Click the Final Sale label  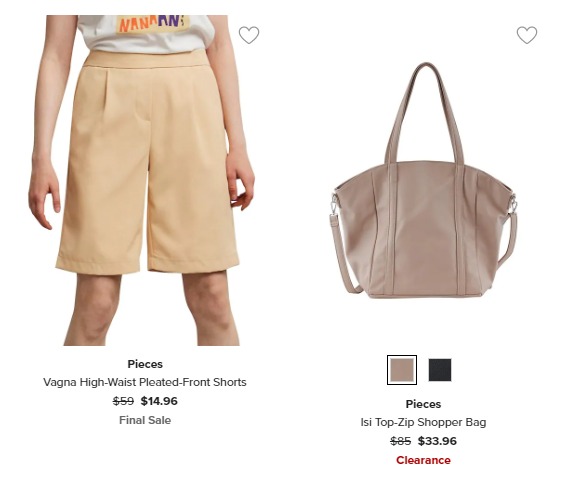(145, 420)
